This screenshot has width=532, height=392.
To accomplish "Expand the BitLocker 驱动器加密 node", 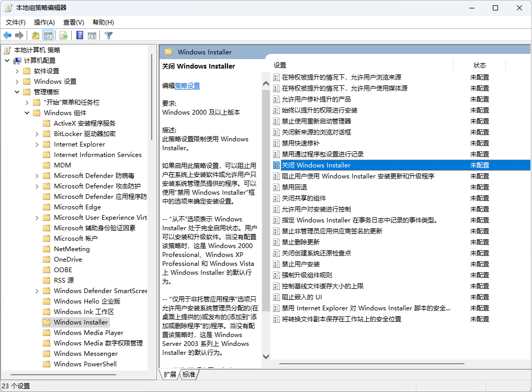I will 37,134.
